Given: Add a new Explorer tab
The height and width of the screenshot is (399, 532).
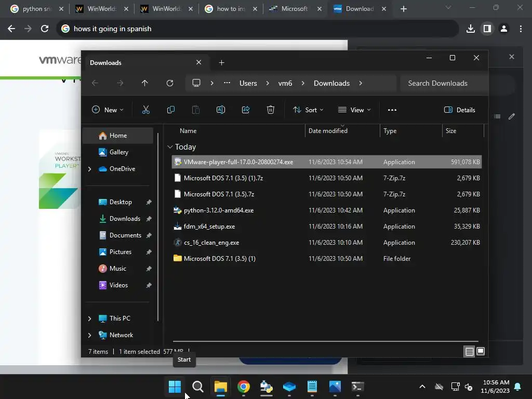Looking at the screenshot, I should click(x=221, y=63).
